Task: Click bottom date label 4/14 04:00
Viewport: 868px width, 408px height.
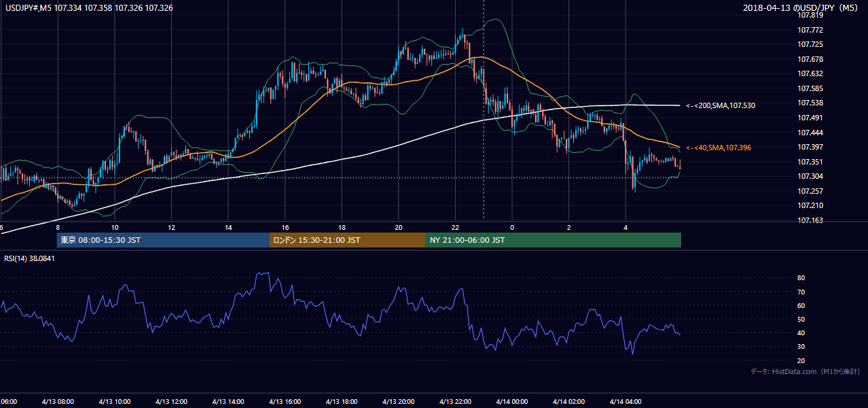Action: [x=626, y=401]
